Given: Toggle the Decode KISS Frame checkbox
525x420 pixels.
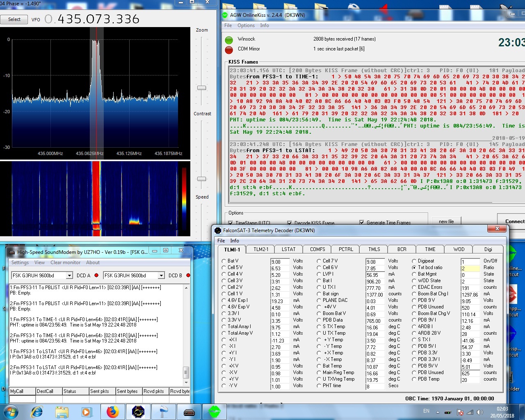Looking at the screenshot, I should pos(290,223).
